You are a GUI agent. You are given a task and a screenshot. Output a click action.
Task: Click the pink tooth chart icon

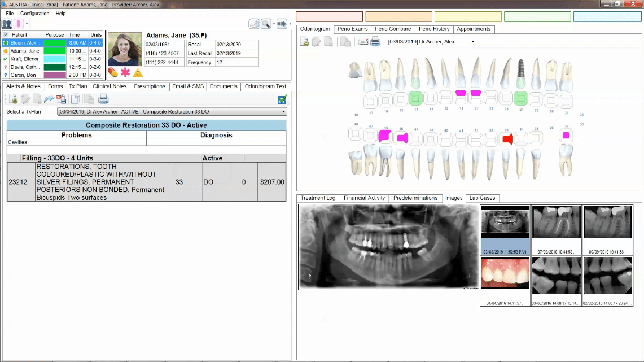click(19, 24)
